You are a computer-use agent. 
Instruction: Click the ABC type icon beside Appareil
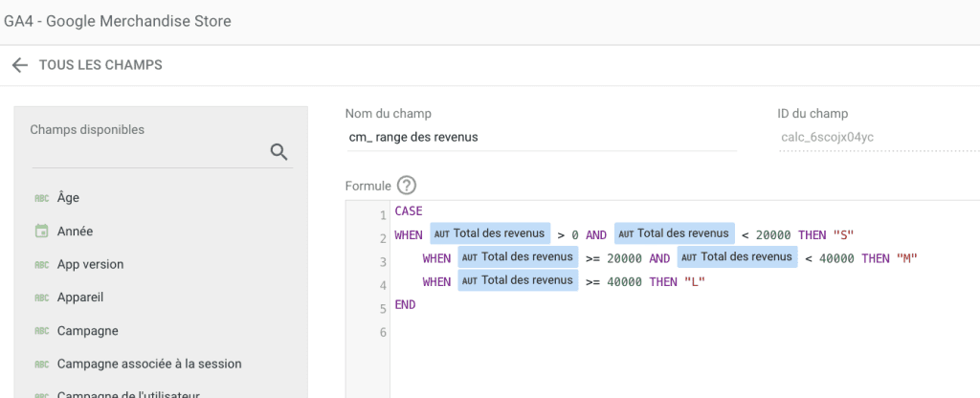coord(42,298)
